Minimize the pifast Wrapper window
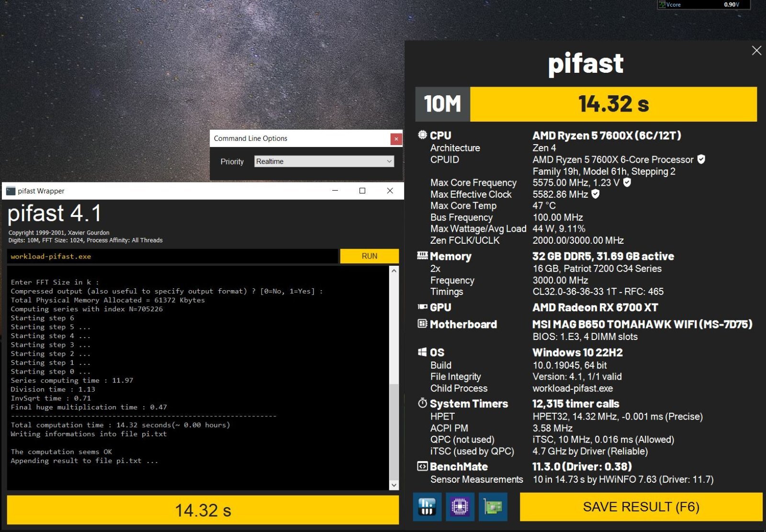The image size is (766, 532). [x=335, y=191]
